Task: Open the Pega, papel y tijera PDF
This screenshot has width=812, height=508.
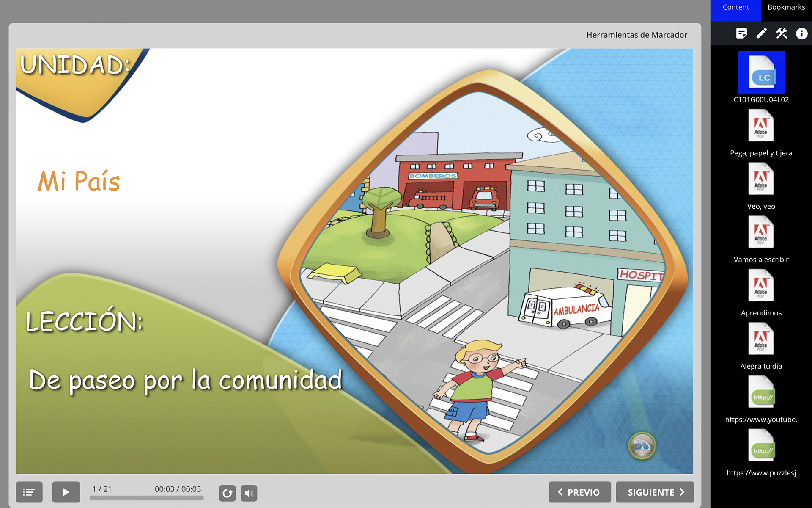Action: (761, 125)
